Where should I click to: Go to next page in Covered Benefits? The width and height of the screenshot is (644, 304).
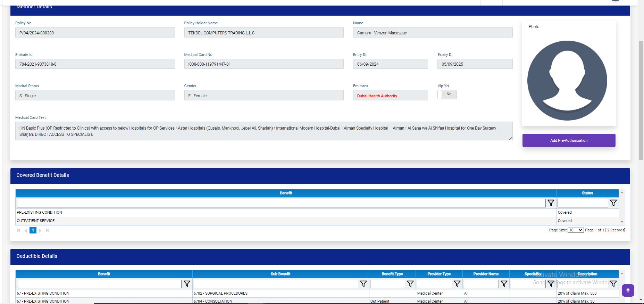tap(40, 230)
